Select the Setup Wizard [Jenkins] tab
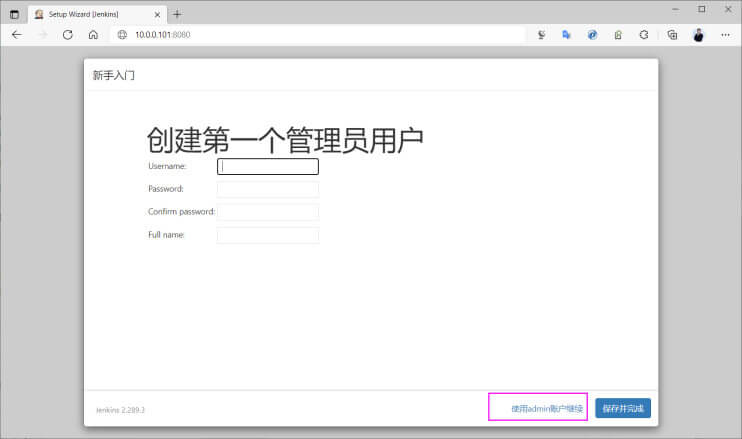Screen dimensions: 742x439 tap(97, 15)
